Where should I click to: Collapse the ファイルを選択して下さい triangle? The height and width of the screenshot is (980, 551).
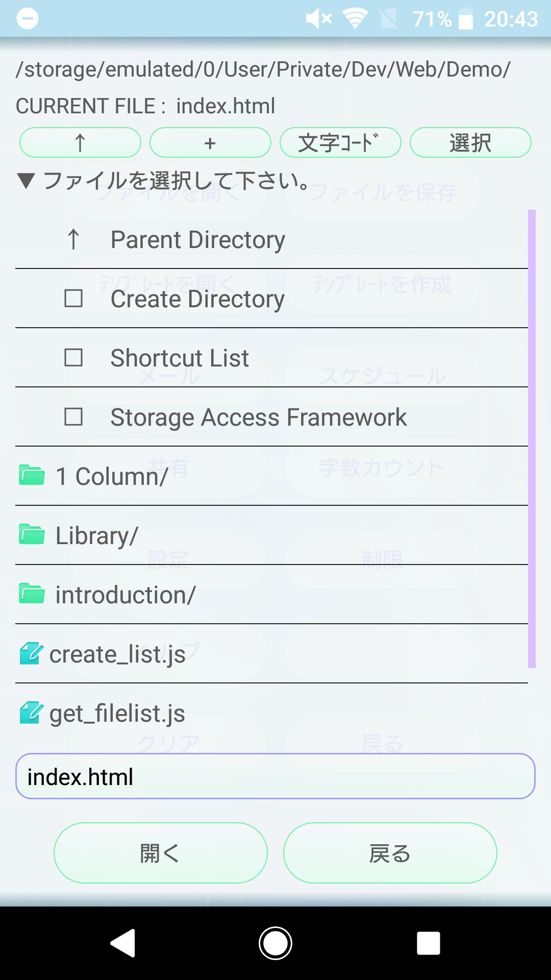pyautogui.click(x=26, y=181)
